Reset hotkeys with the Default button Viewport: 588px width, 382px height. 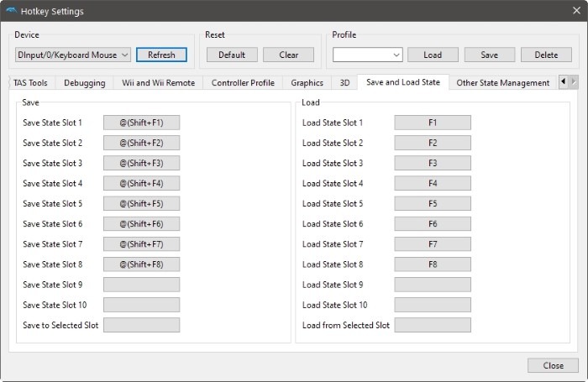(232, 55)
